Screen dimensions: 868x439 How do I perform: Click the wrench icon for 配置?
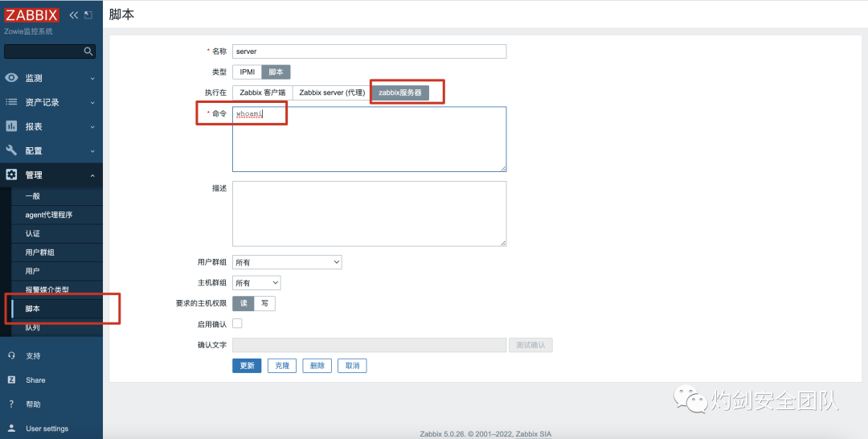pyautogui.click(x=11, y=150)
